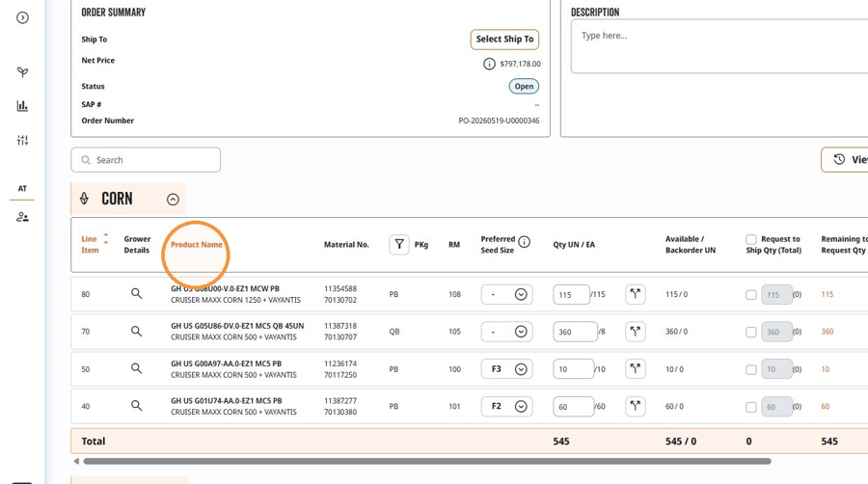The image size is (868, 484).
Task: Open the seedling sprout sidebar icon
Action: tap(22, 72)
